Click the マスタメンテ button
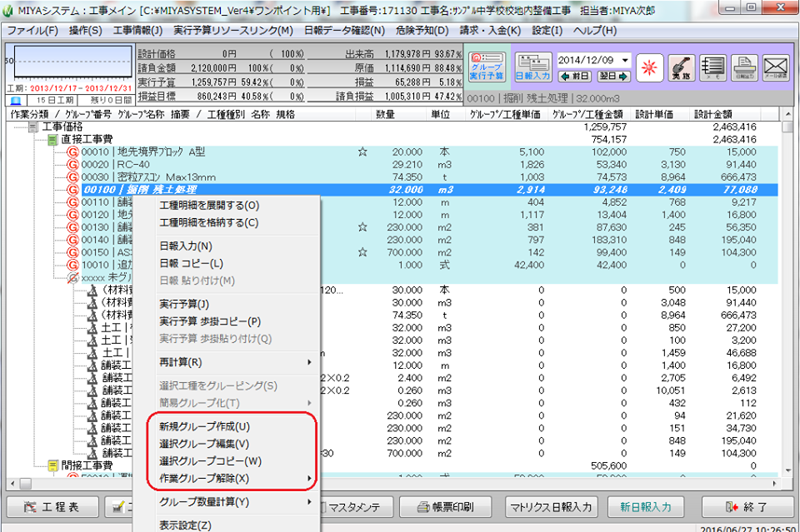Image resolution: width=800 pixels, height=532 pixels. (356, 507)
